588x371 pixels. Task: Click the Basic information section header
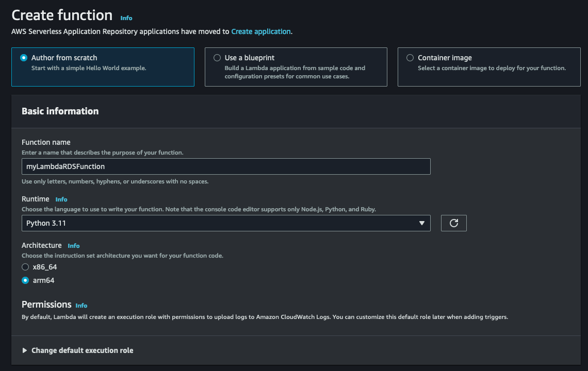point(60,111)
